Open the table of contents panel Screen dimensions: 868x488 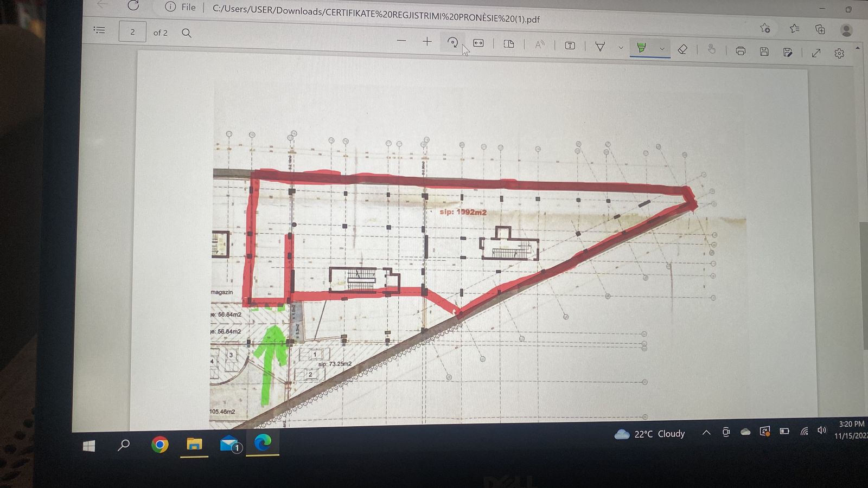99,30
